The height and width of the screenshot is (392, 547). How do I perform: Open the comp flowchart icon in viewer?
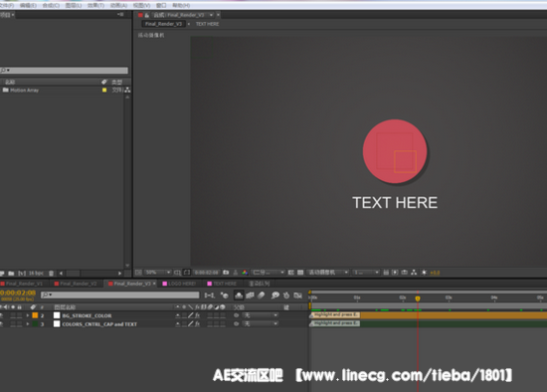tap(414, 273)
